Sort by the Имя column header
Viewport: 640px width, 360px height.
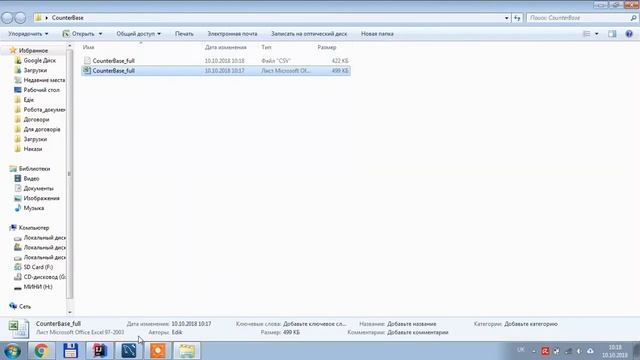click(88, 47)
